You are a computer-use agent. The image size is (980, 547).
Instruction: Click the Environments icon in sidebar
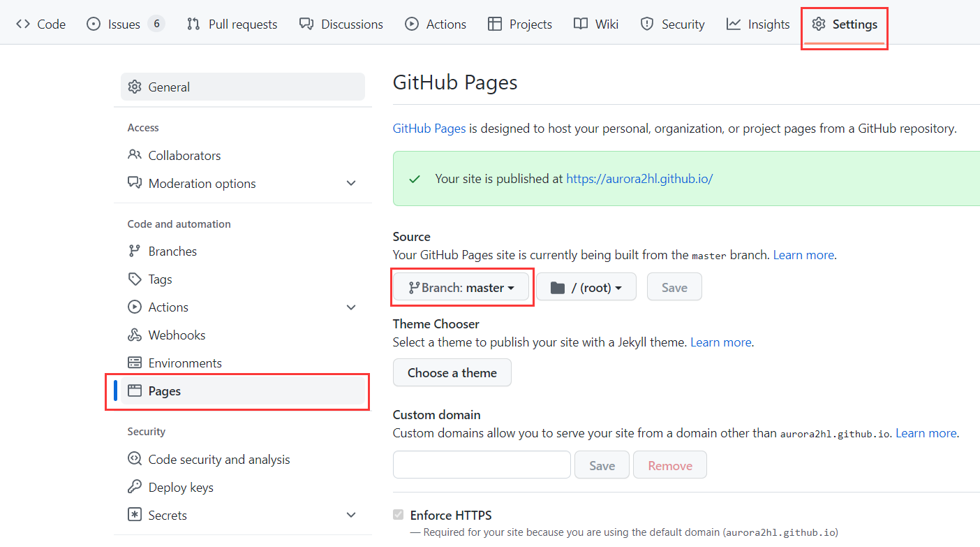click(135, 363)
